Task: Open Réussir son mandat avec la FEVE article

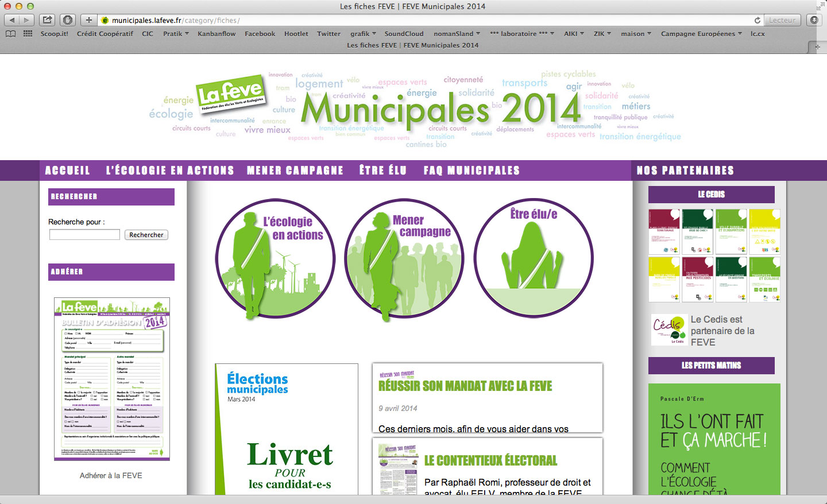Action: pos(465,386)
